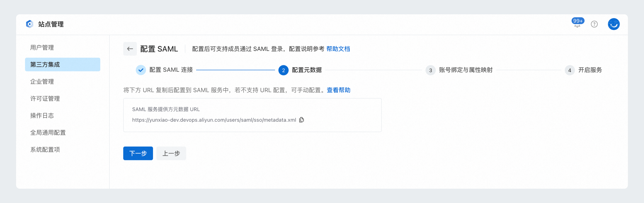Screen dimensions: 644x203
Task: Click the completed checkmark step icon
Action: (141, 70)
